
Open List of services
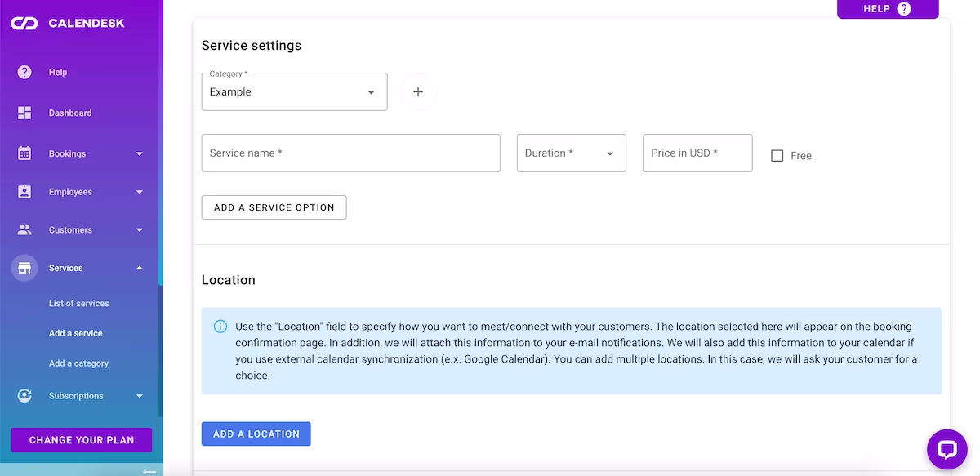coord(79,304)
